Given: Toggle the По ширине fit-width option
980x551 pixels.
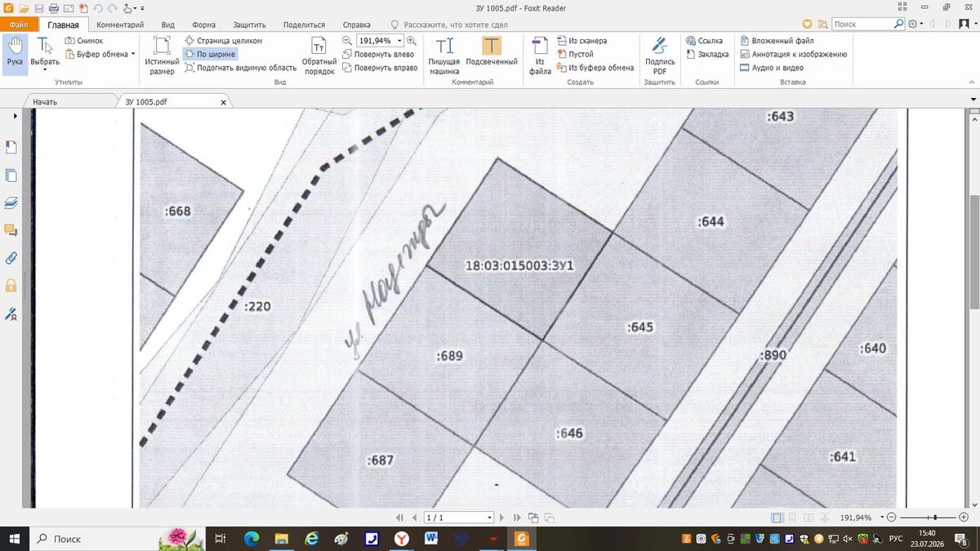Looking at the screenshot, I should coord(210,54).
